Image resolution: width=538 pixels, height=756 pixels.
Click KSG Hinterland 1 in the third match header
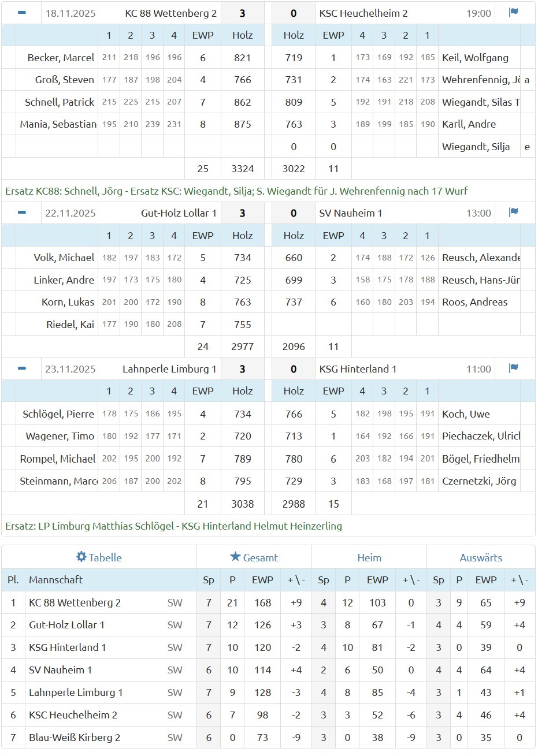point(358,369)
